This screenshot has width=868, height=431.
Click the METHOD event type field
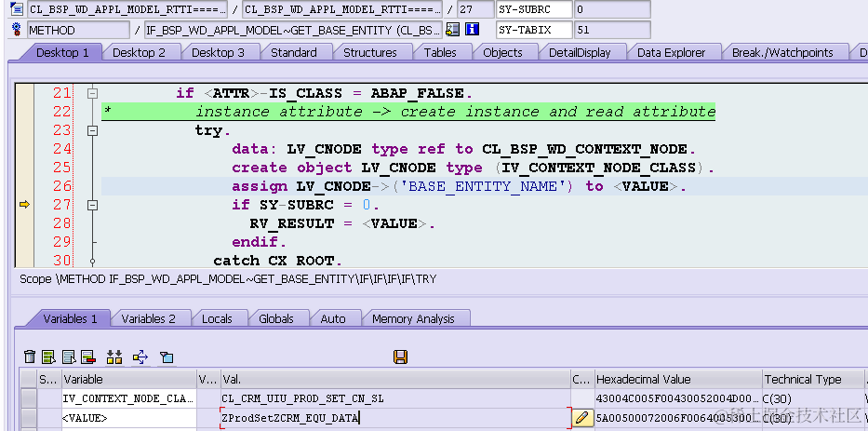point(78,30)
